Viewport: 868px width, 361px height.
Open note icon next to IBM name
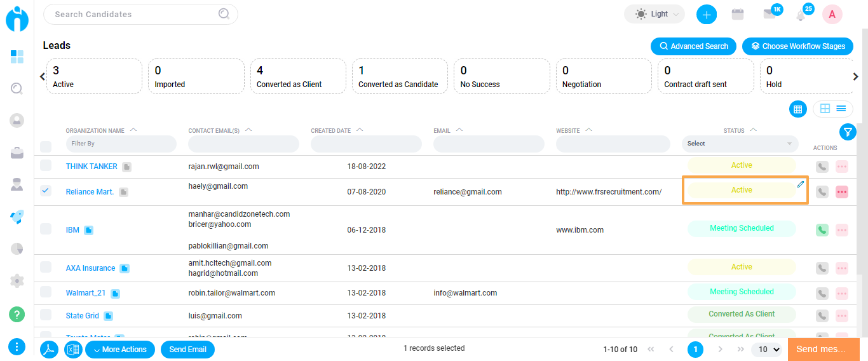(x=89, y=230)
